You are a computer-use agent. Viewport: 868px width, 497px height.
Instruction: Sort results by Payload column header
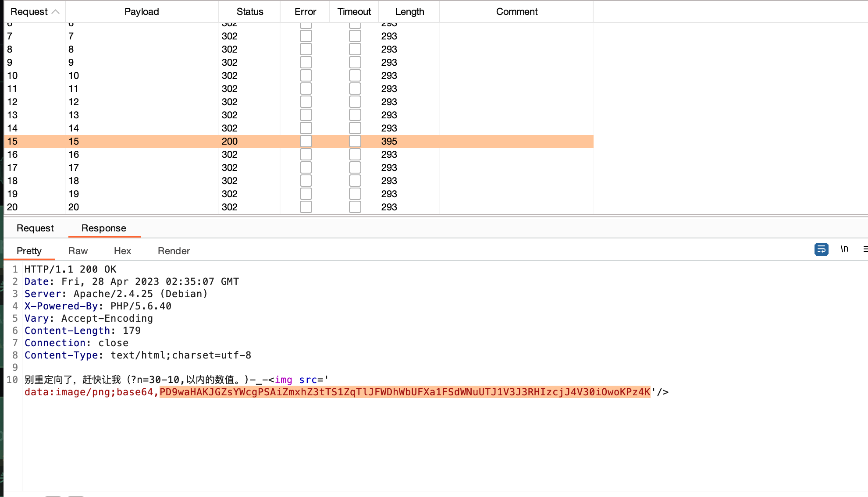tap(142, 12)
